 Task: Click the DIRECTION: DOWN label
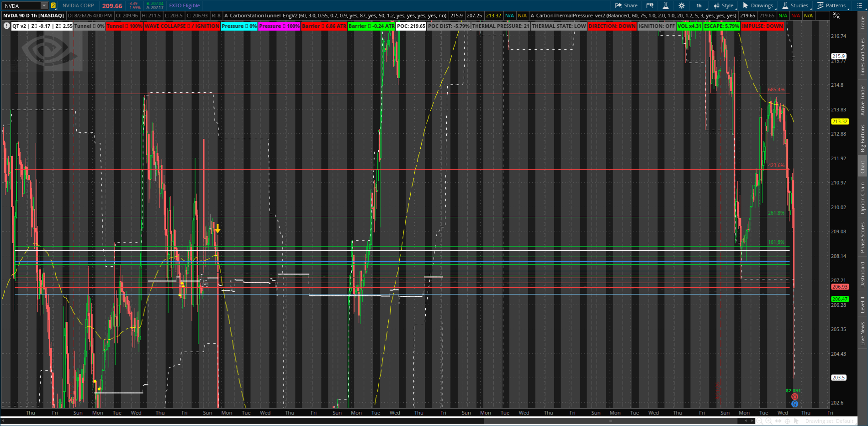(x=612, y=26)
